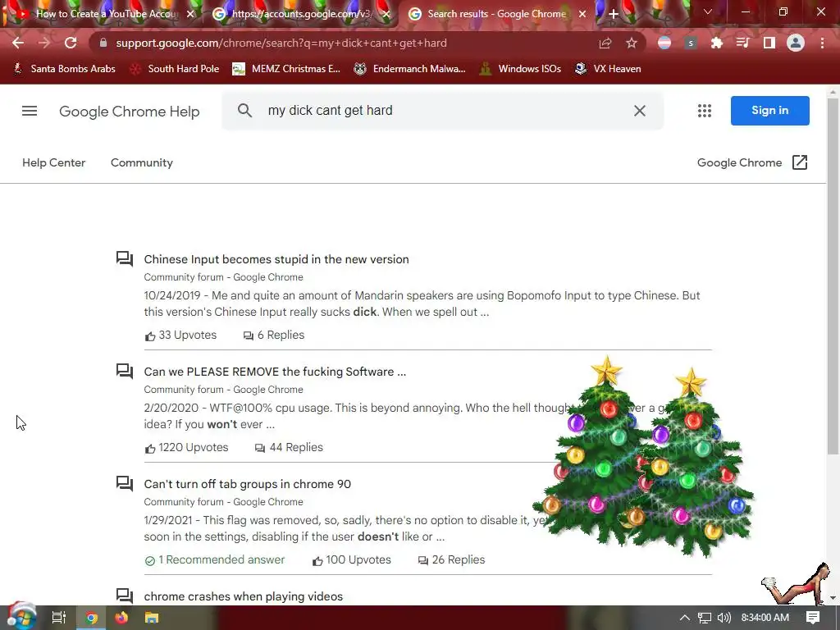Screen dimensions: 840x630
Task: Clear the search query with X
Action: click(x=640, y=111)
